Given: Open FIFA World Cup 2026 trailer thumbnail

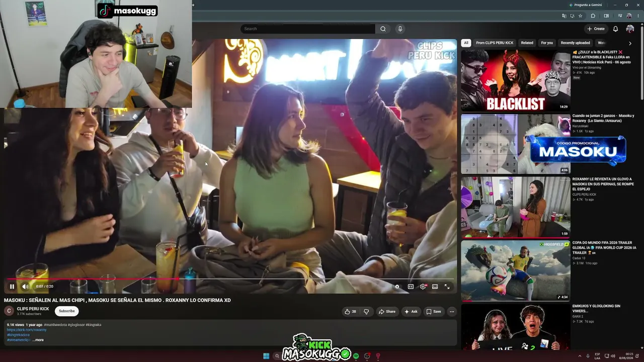Looking at the screenshot, I should (x=516, y=270).
